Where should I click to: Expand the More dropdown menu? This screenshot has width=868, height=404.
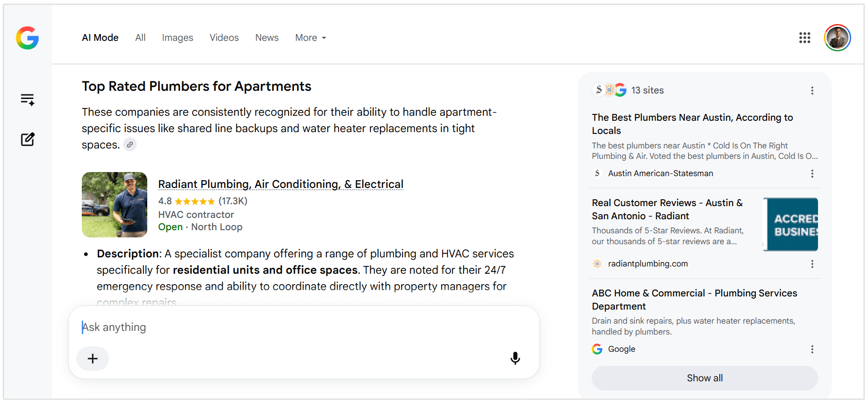[311, 38]
